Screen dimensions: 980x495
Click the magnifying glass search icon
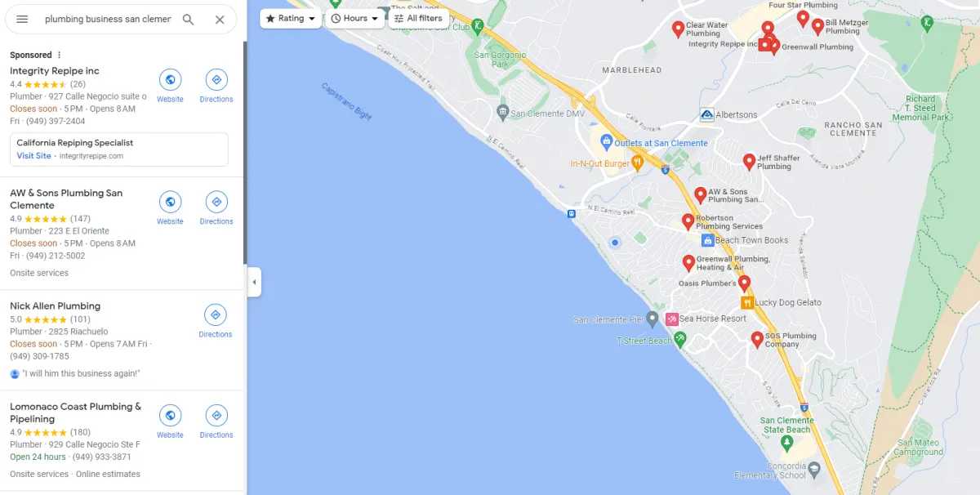tap(189, 20)
